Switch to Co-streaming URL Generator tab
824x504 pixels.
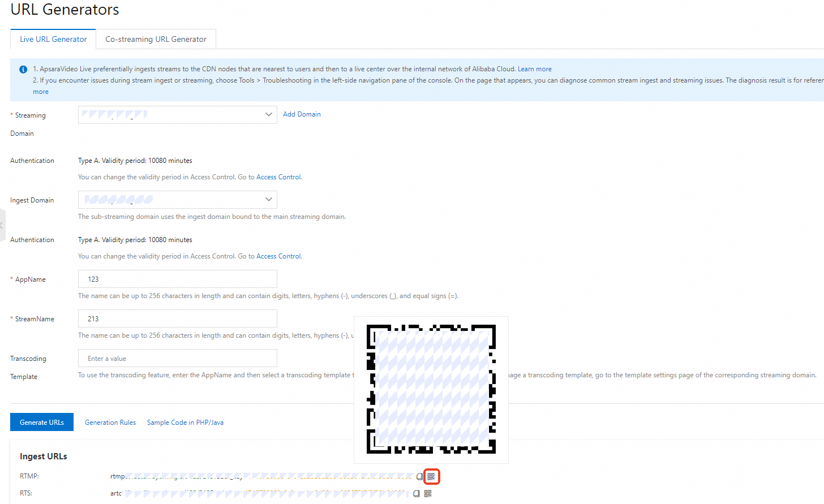click(156, 39)
